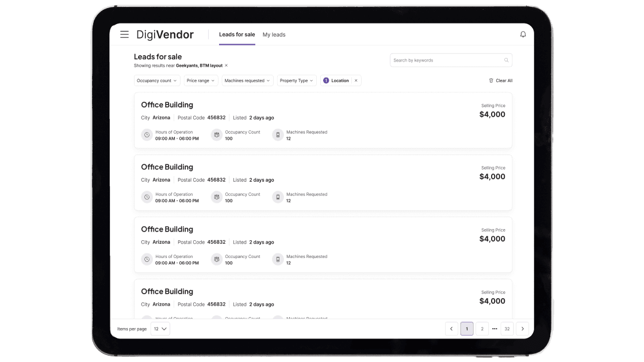Click the Leads for sale page heading
The width and height of the screenshot is (644, 362).
click(158, 57)
